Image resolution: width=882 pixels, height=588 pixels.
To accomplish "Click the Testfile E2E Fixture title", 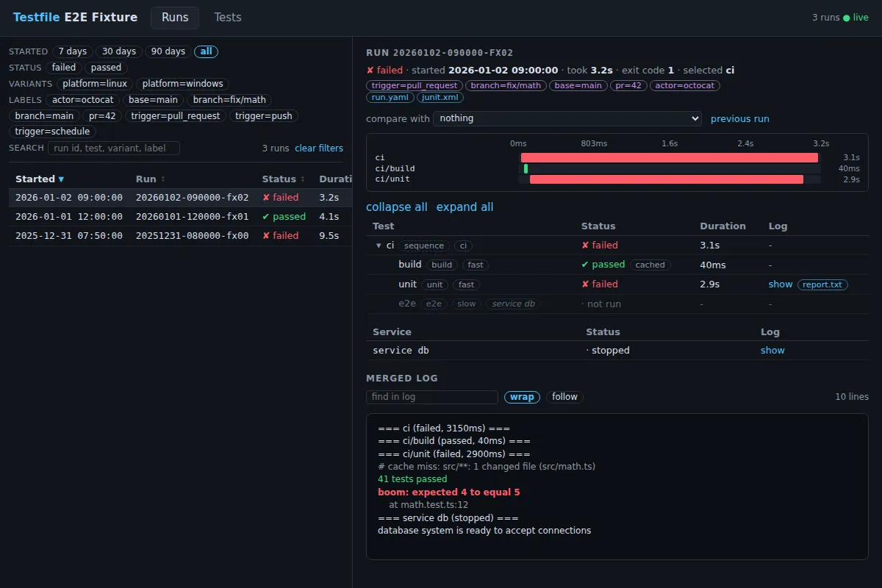I will [x=75, y=18].
